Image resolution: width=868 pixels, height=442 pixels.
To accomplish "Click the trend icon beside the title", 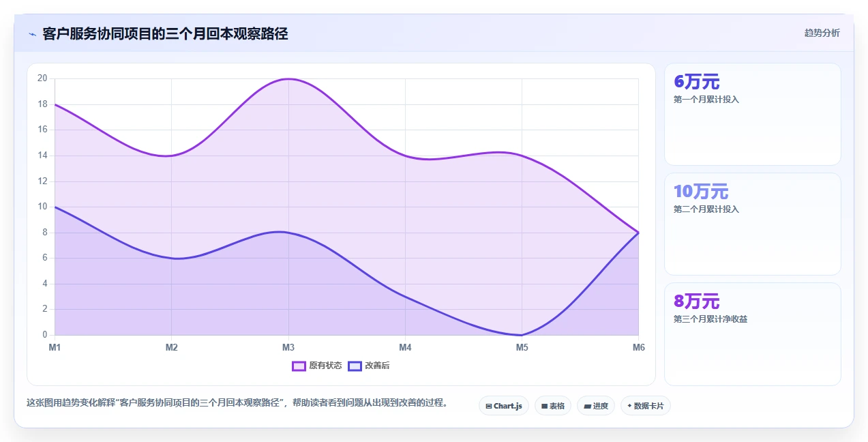I will (x=32, y=33).
